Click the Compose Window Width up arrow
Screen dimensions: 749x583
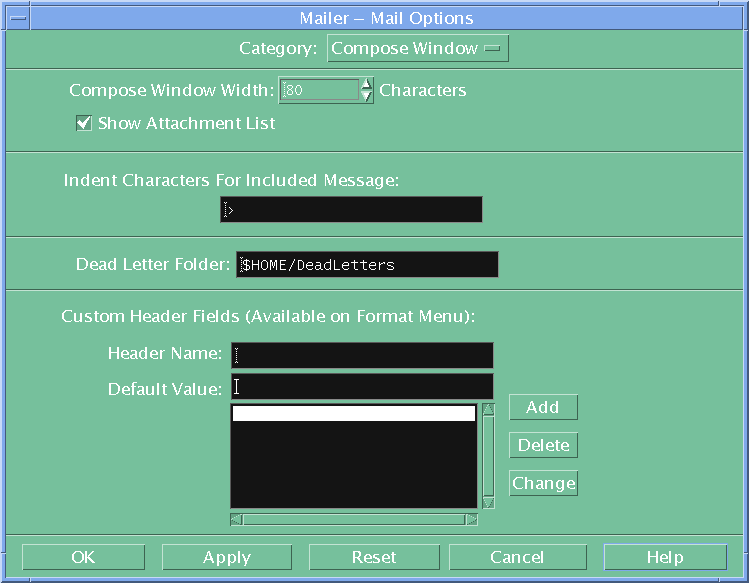click(x=367, y=84)
